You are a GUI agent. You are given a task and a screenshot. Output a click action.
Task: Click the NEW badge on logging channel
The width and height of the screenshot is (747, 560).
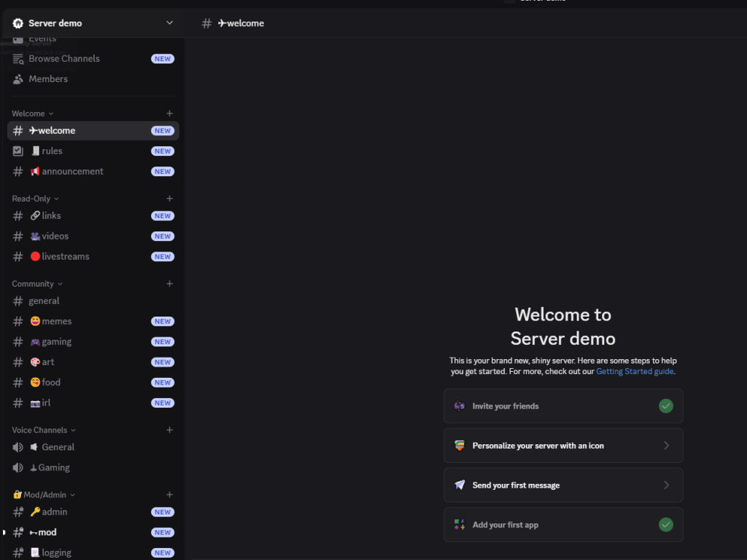pyautogui.click(x=162, y=553)
